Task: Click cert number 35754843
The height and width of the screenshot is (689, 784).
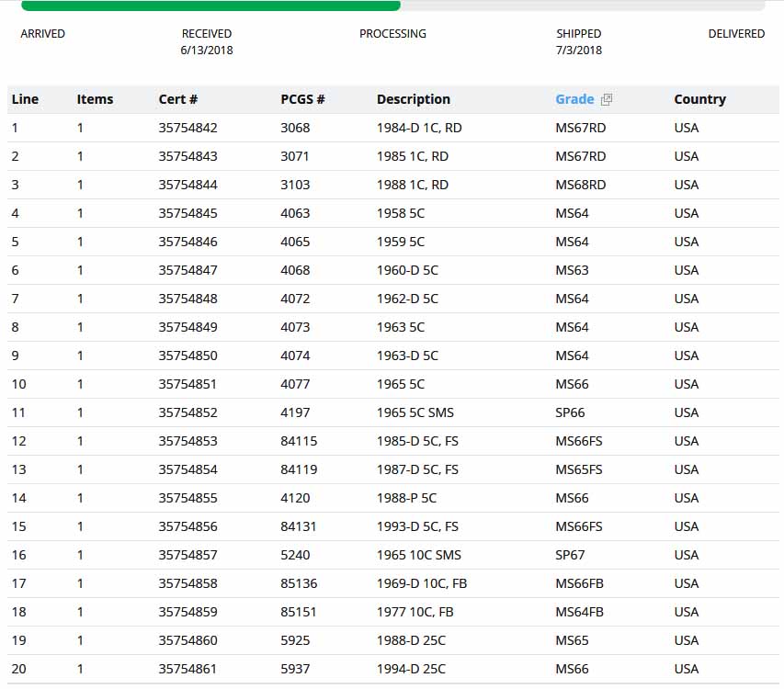Action: pos(188,156)
